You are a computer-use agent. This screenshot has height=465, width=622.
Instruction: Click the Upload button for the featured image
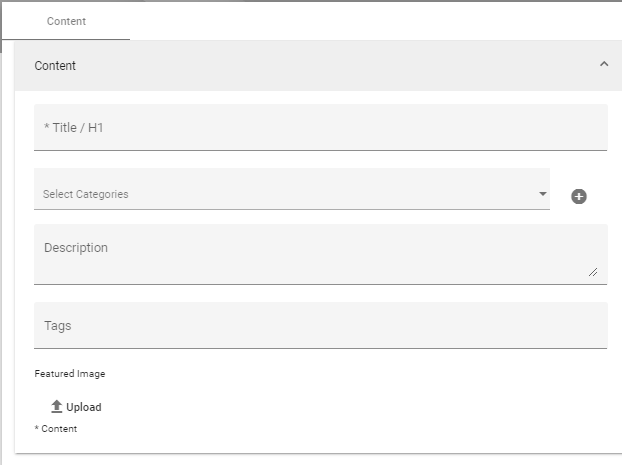click(x=76, y=407)
